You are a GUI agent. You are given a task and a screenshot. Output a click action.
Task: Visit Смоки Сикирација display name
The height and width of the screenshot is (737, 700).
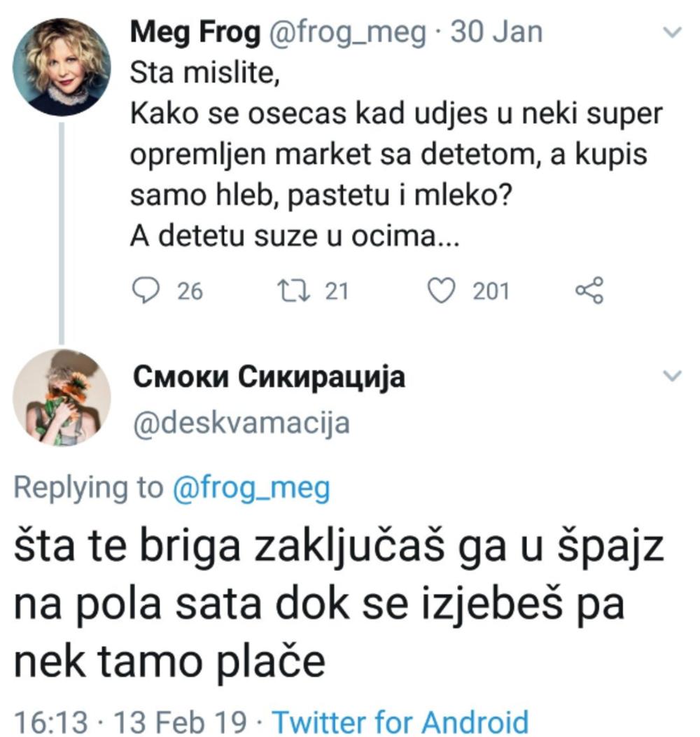tap(269, 379)
